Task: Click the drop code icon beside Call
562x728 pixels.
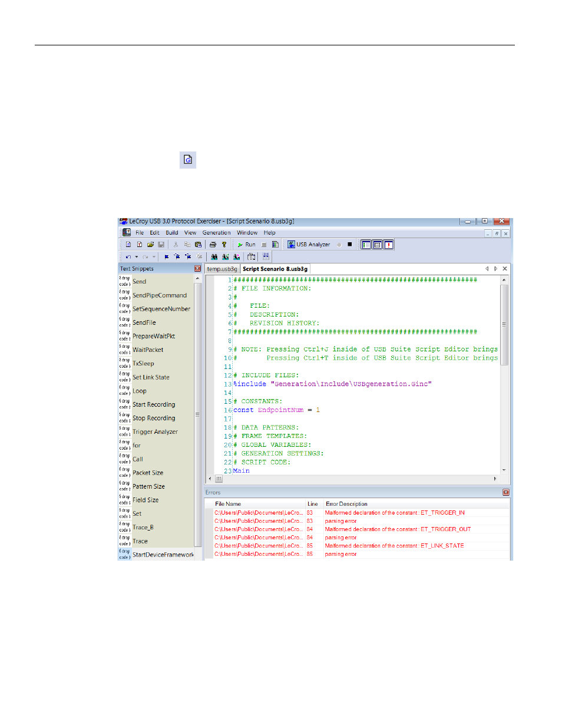Action: pyautogui.click(x=124, y=459)
